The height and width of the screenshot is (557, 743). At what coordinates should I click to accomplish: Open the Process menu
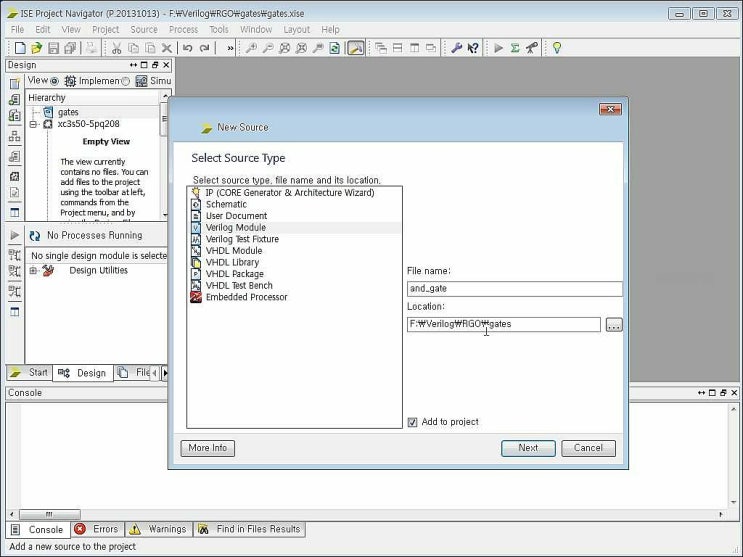coord(183,29)
